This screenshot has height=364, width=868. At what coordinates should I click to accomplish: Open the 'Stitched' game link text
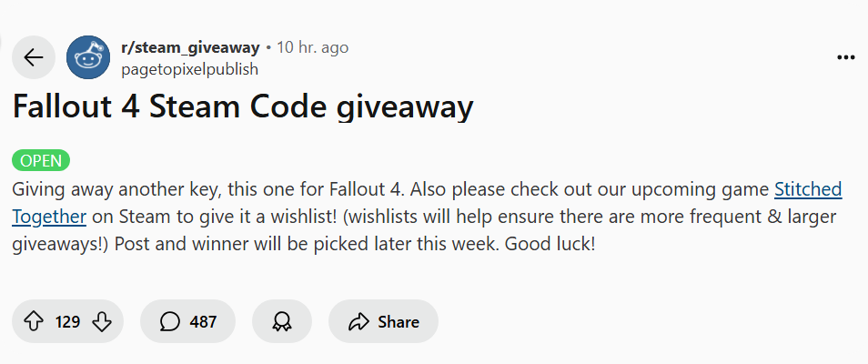pos(807,190)
